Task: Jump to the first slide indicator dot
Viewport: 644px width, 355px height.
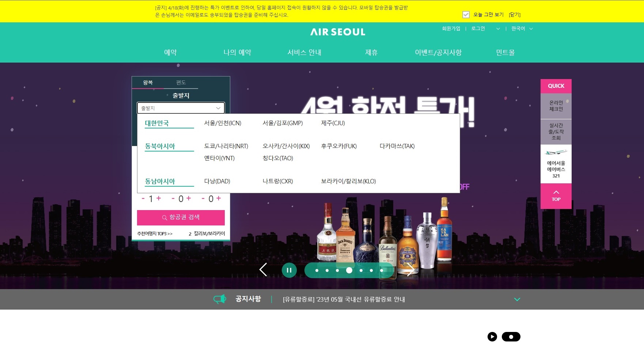Action: pos(317,270)
